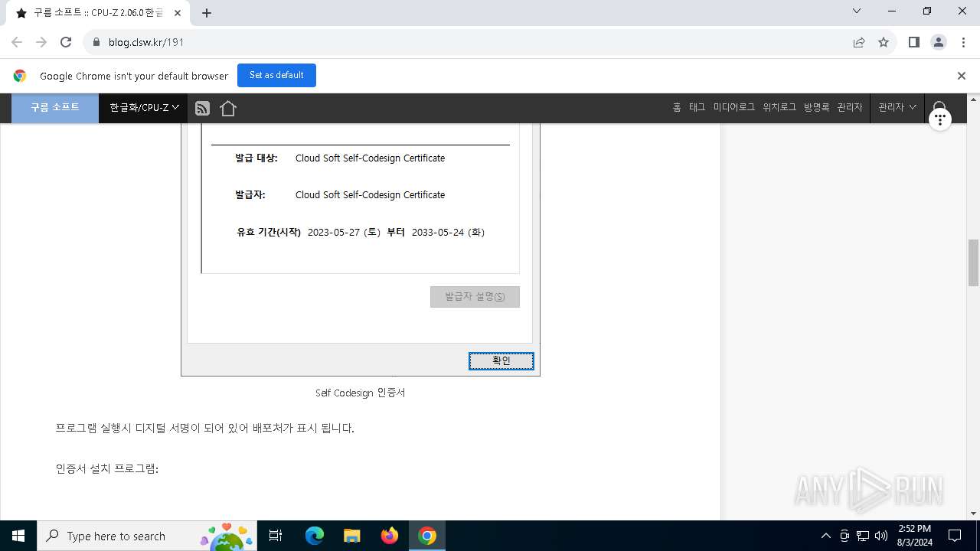This screenshot has width=980, height=551.
Task: Click Set as default button
Action: pos(276,75)
